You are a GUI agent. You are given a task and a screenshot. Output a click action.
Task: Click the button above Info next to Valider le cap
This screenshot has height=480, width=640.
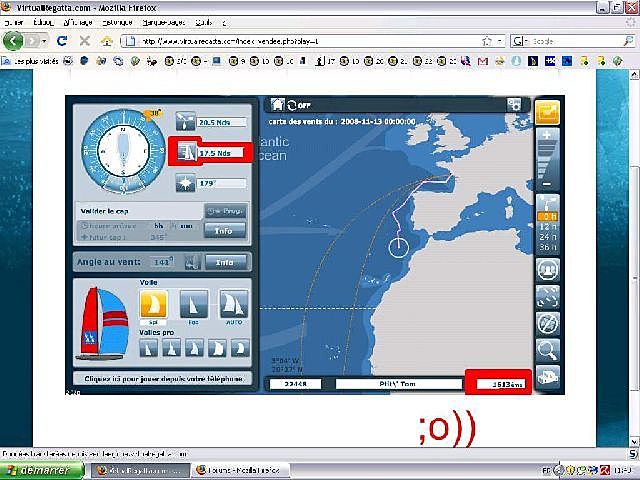pos(225,211)
